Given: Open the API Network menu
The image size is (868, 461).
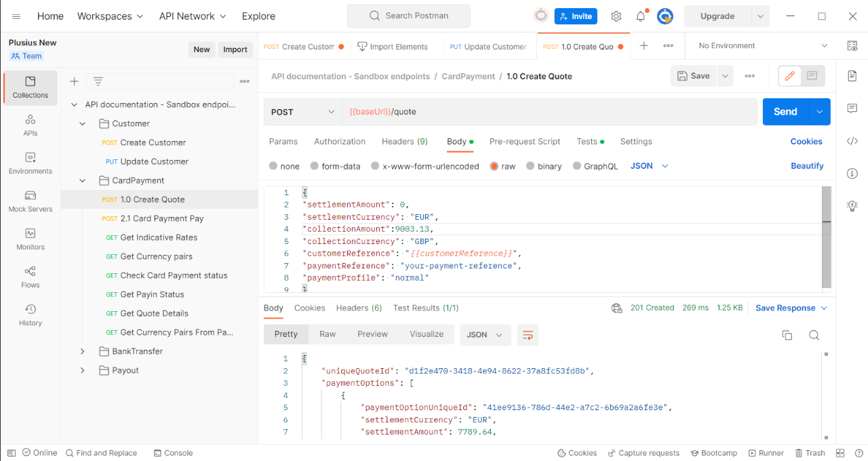Looking at the screenshot, I should pyautogui.click(x=193, y=16).
